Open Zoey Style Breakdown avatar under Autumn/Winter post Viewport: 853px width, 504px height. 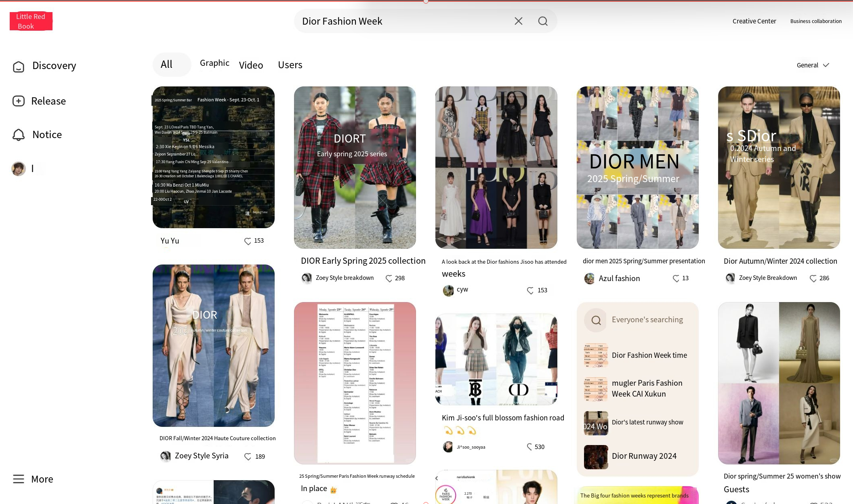click(730, 278)
